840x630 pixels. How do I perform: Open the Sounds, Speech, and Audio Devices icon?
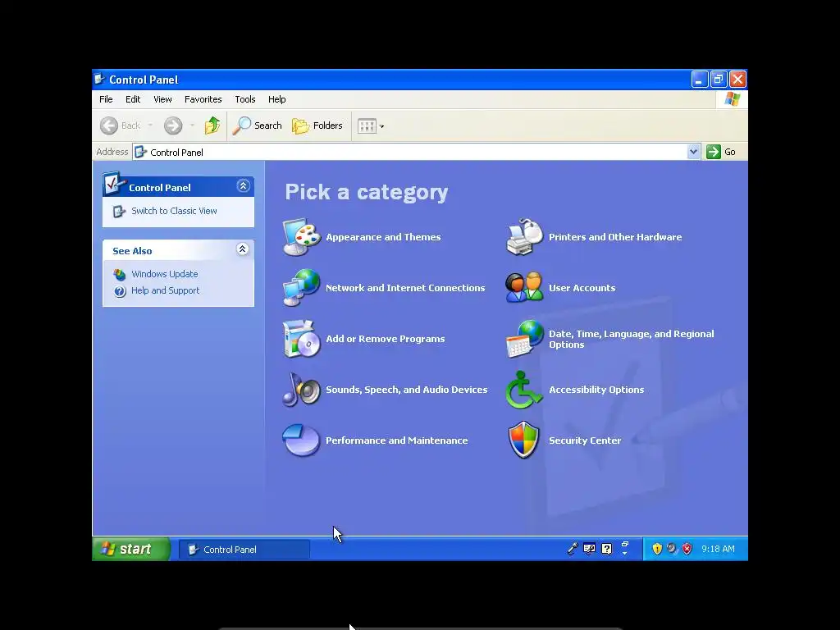point(301,390)
